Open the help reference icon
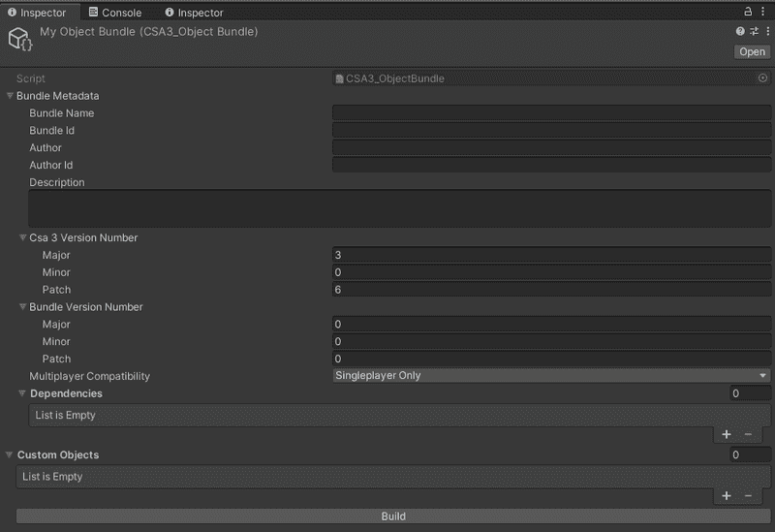The image size is (775, 532). tap(741, 32)
